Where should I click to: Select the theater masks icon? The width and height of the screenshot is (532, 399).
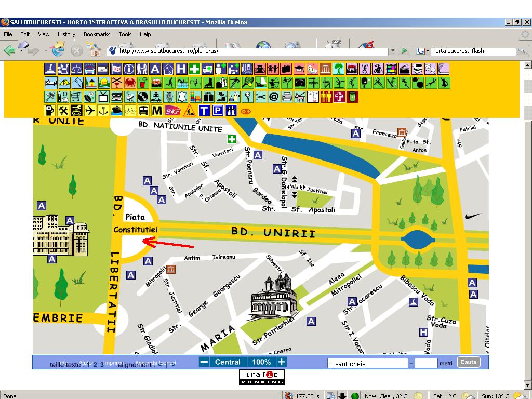point(430,69)
